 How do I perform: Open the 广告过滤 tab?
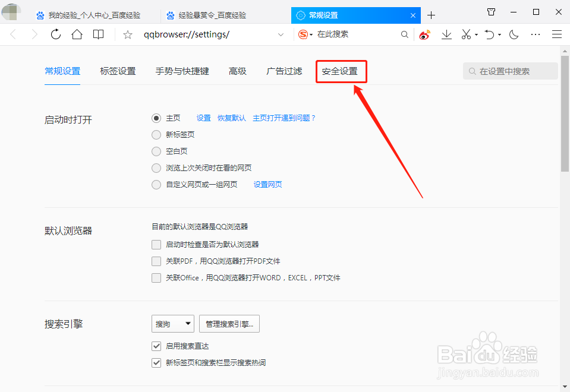(284, 71)
